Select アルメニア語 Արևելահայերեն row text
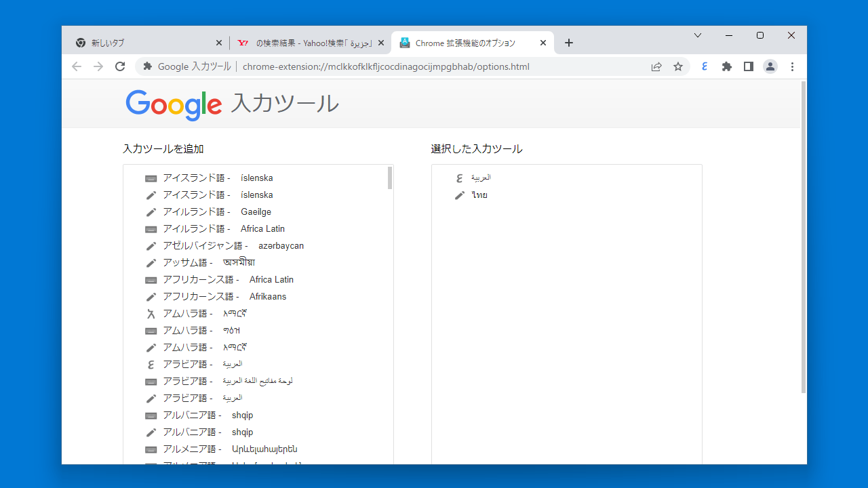Image resolution: width=868 pixels, height=488 pixels. click(230, 449)
